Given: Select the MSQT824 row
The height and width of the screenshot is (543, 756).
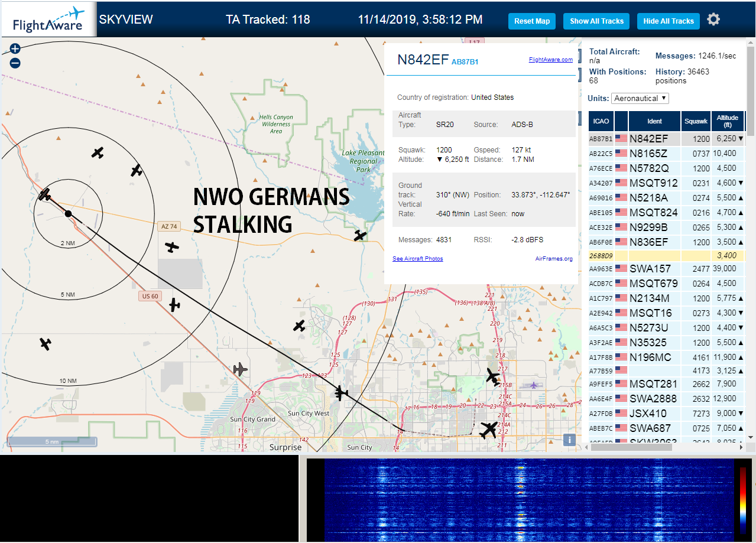Looking at the screenshot, I should 666,212.
